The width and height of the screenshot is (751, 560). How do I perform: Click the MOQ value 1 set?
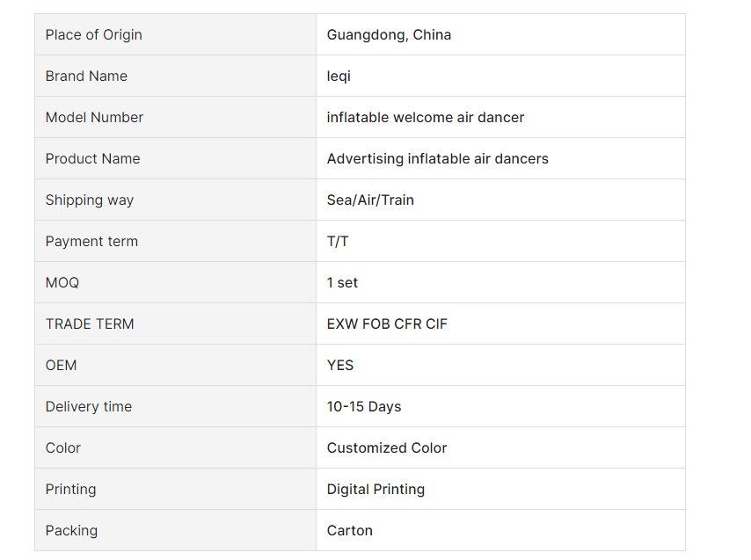point(342,282)
